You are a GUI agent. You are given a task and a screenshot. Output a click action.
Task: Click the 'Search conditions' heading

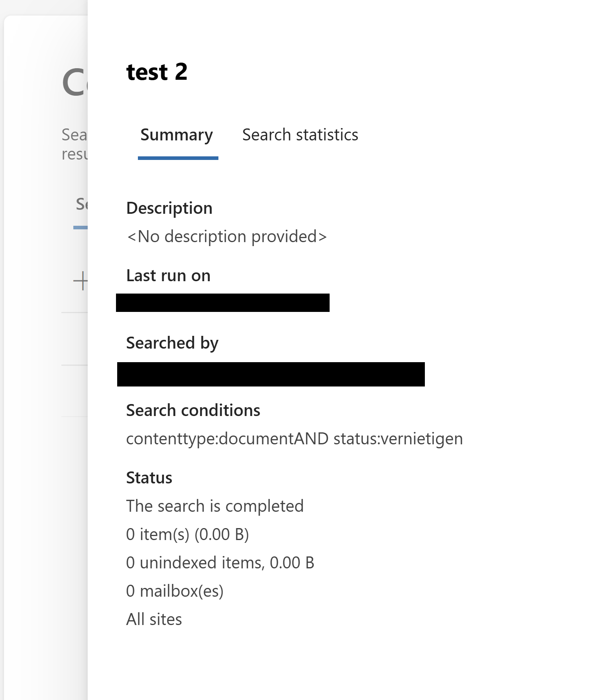coord(193,410)
